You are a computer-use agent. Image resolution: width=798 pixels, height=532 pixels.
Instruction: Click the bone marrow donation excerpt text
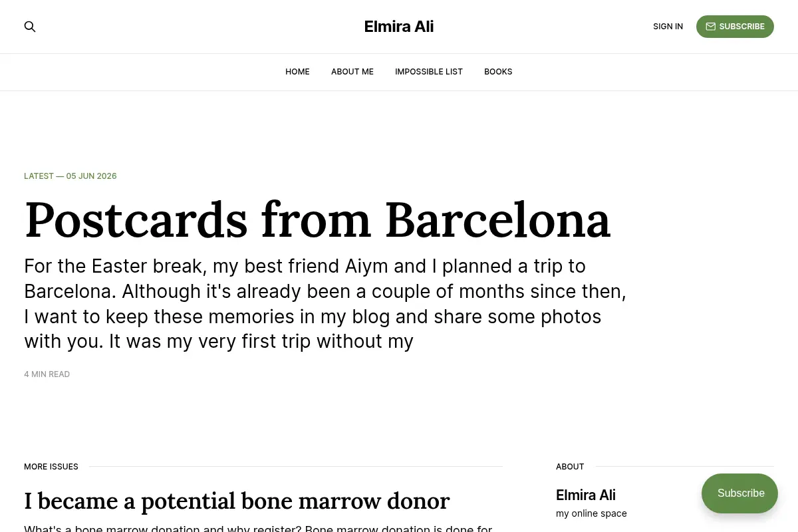[258, 528]
